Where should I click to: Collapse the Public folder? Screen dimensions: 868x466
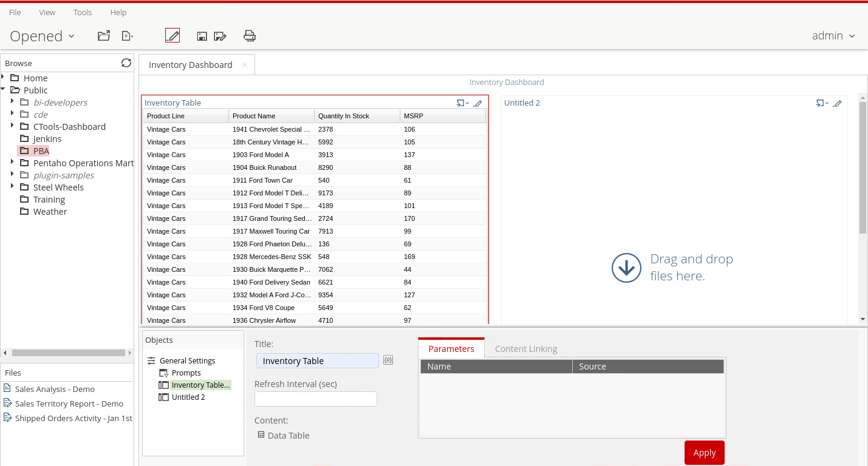pyautogui.click(x=4, y=89)
